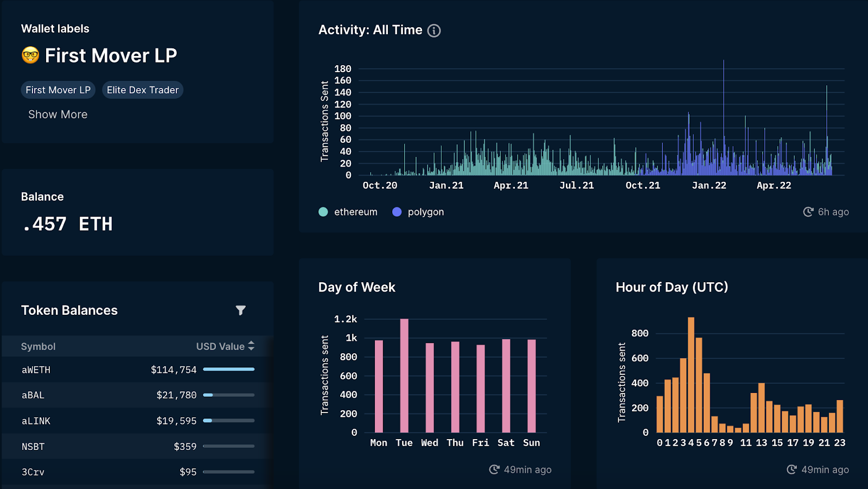The image size is (868, 489).
Task: Select the First Mover LP label tag
Action: tap(58, 90)
